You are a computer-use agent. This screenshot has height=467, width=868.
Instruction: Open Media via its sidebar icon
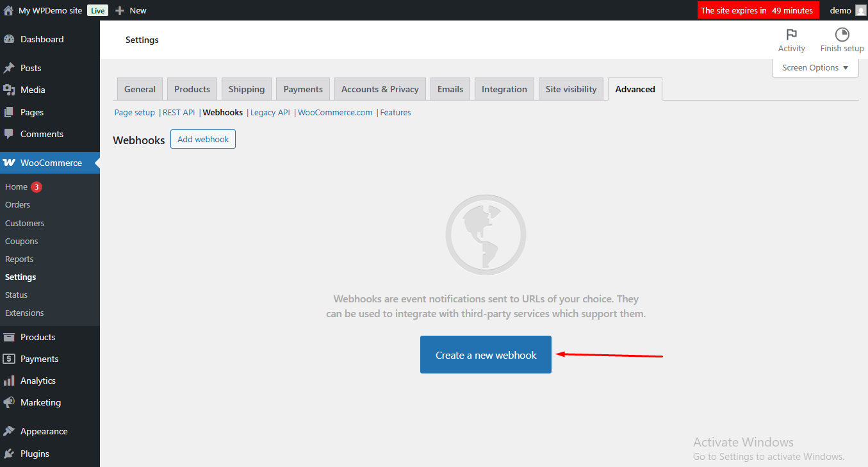pyautogui.click(x=9, y=90)
